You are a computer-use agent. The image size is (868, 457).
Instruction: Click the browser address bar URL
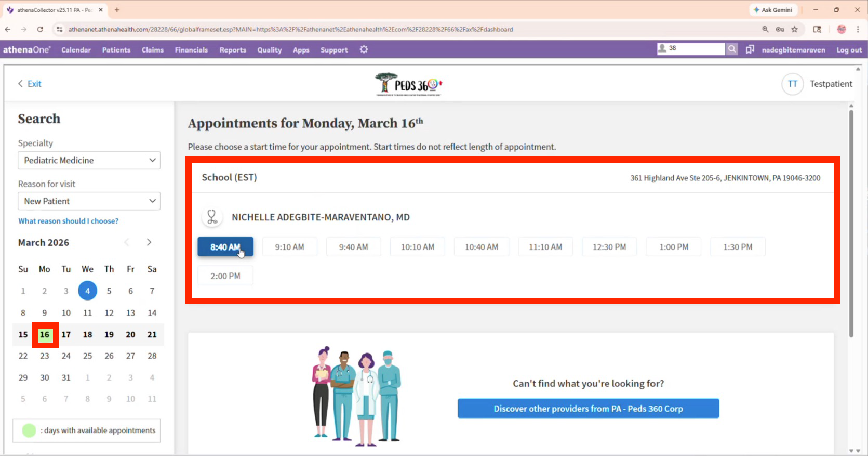[291, 30]
